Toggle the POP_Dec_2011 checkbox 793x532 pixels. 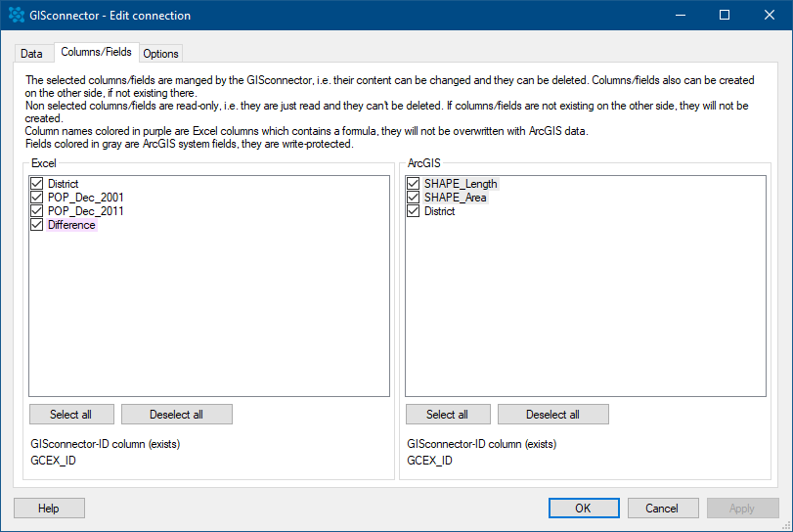point(36,210)
